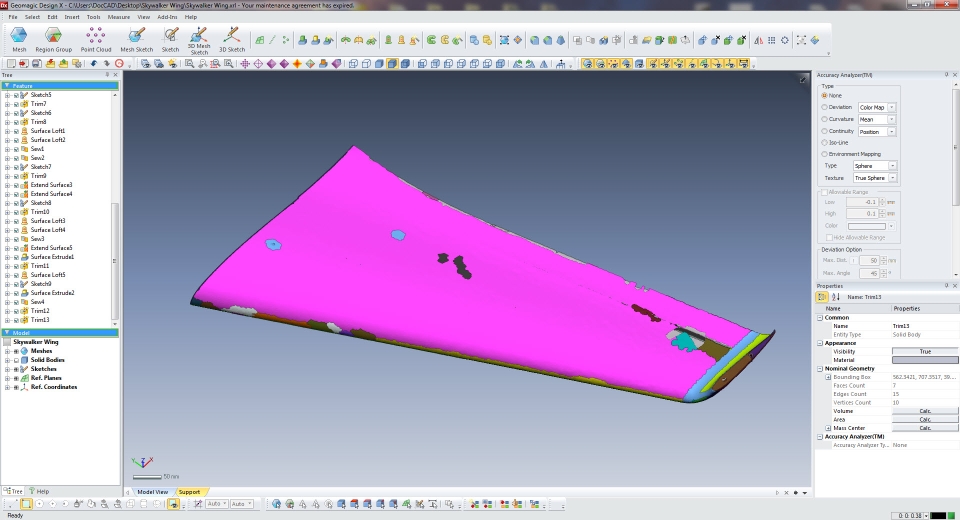
Task: Select the Region Group tool
Action: coord(53,40)
